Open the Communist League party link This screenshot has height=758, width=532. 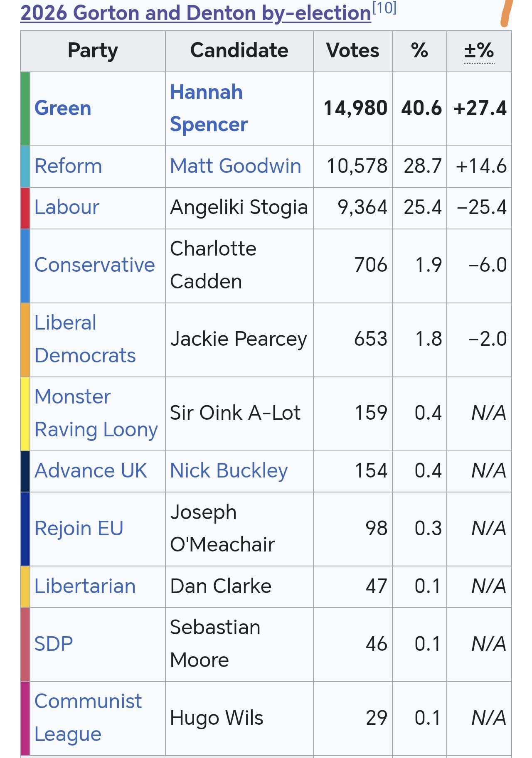(88, 718)
